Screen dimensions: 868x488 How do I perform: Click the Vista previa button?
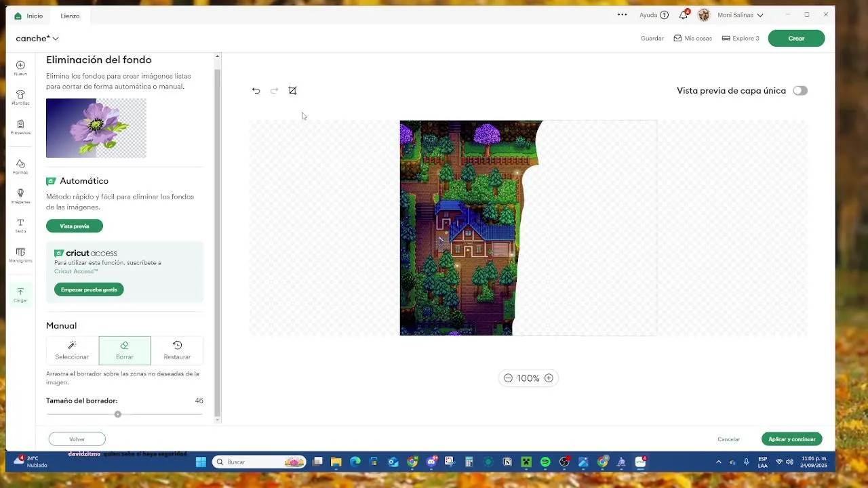(75, 226)
